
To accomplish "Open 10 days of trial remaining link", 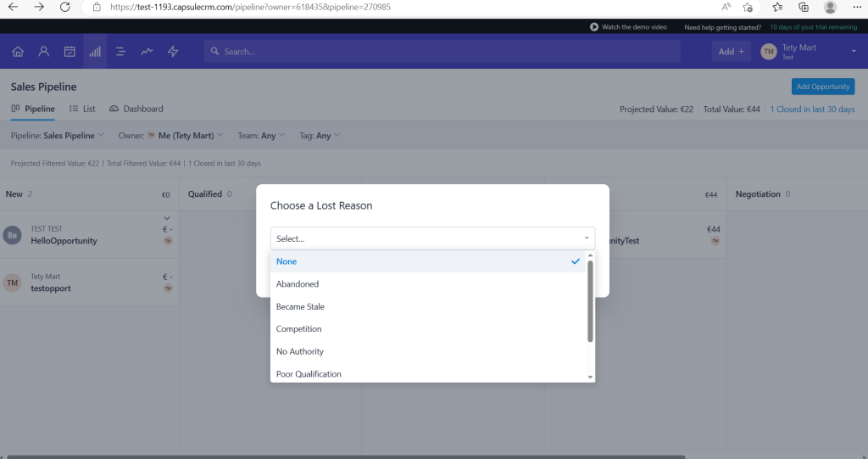I will tap(813, 26).
